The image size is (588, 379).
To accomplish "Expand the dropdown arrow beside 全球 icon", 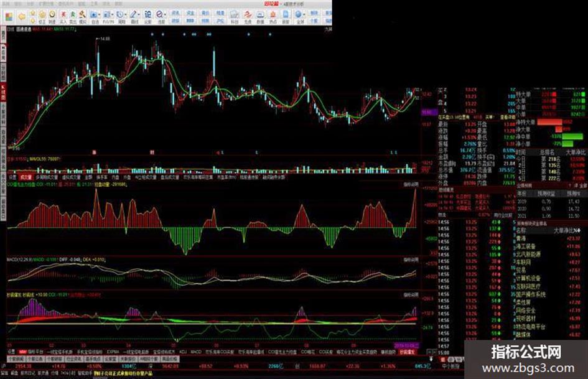I will click(x=306, y=15).
